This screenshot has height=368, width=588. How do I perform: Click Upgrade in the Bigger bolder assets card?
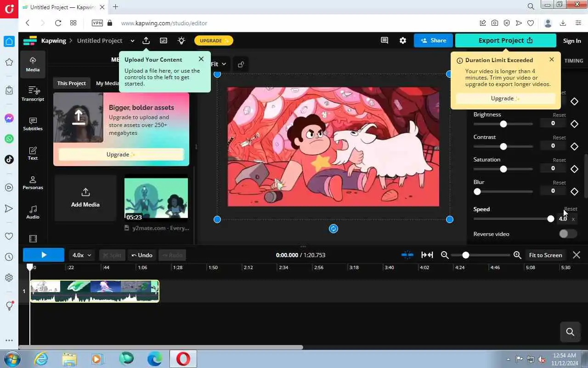121,155
